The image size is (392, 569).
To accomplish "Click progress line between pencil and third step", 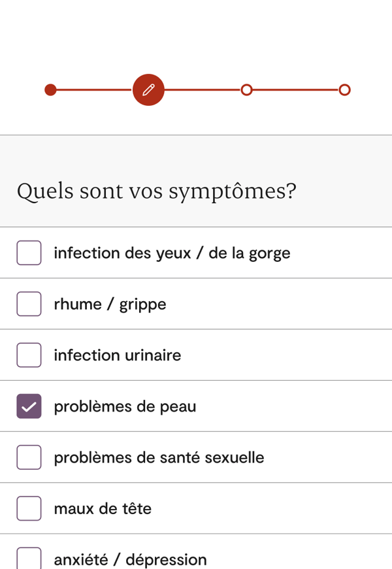I will point(203,89).
